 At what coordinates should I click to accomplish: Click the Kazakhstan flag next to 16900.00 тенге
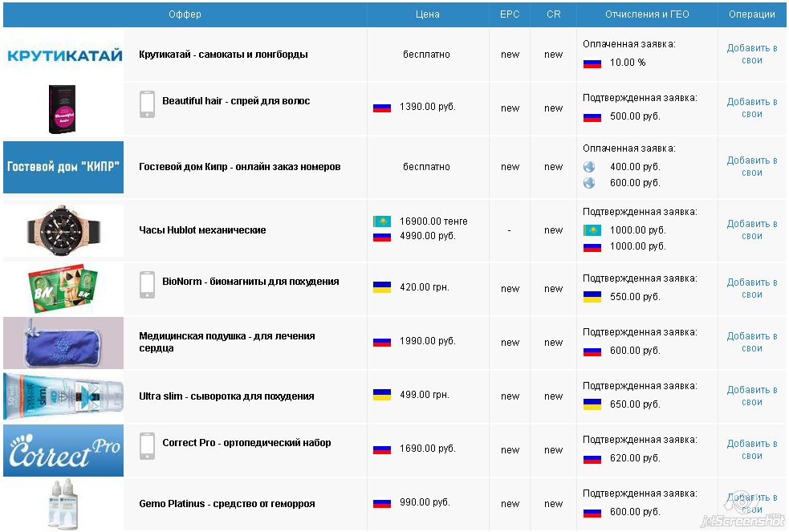[x=381, y=221]
